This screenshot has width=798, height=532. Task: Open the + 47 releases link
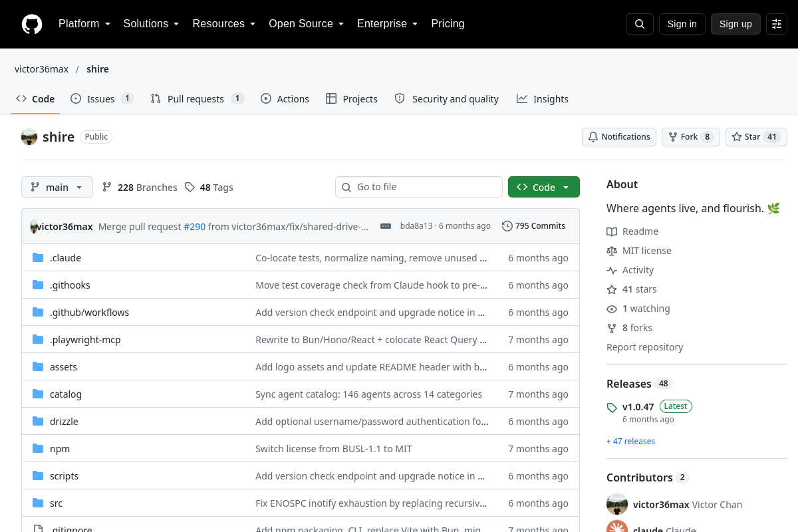point(630,442)
